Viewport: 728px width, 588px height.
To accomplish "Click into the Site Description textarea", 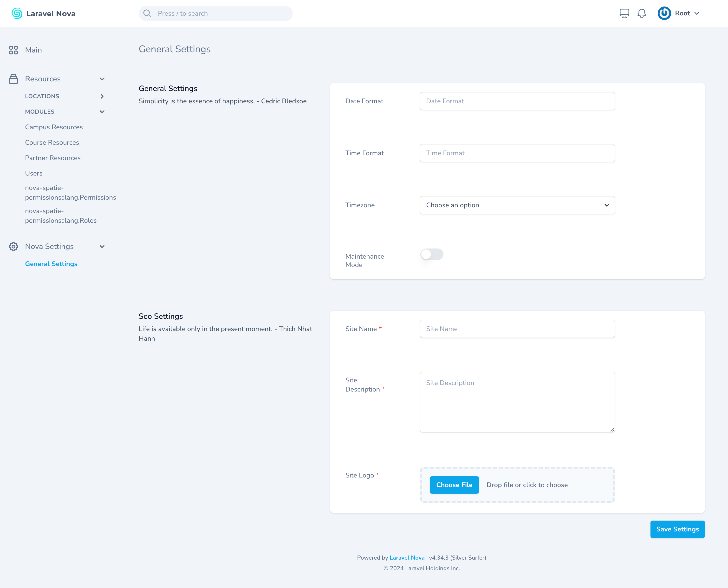I will point(517,402).
